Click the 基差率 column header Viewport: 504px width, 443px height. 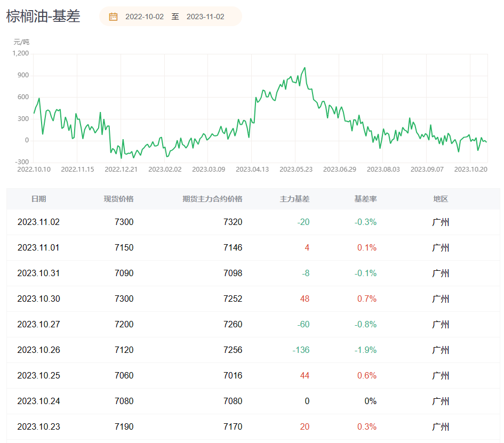pos(365,199)
